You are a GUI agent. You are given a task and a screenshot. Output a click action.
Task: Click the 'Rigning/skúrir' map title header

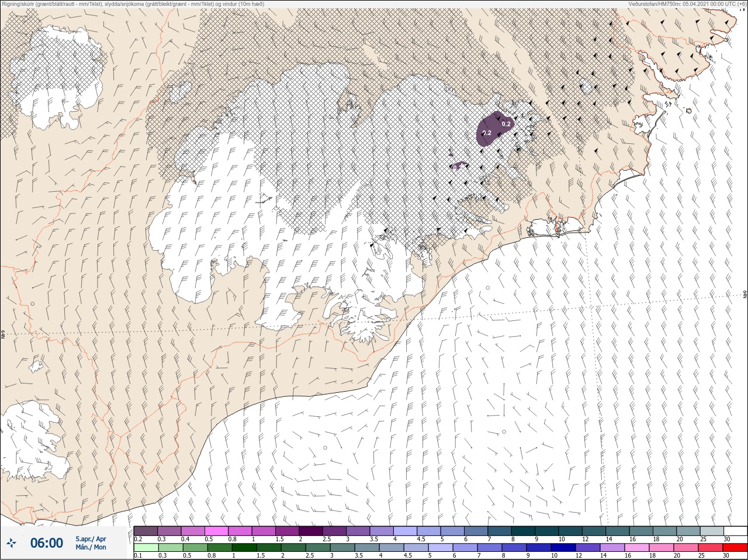pyautogui.click(x=133, y=4)
